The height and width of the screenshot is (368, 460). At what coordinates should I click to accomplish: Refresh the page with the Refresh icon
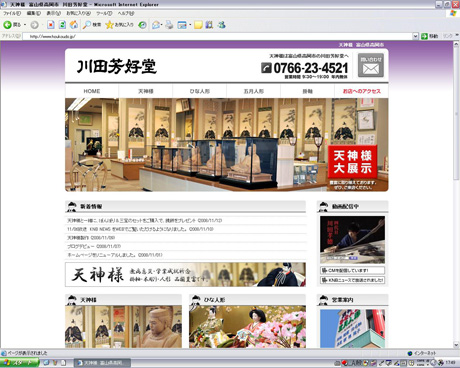point(62,25)
